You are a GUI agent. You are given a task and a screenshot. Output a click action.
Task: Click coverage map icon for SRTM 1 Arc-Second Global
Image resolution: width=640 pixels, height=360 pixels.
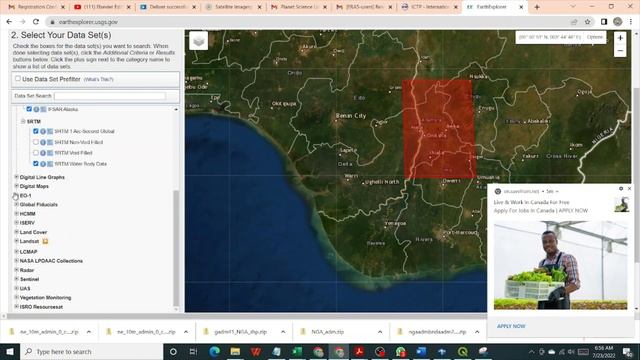click(x=50, y=131)
